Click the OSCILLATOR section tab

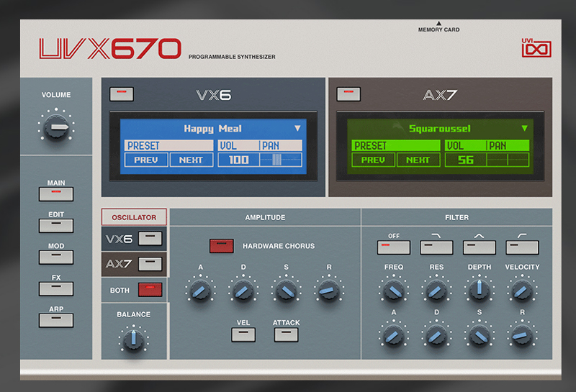pyautogui.click(x=134, y=217)
